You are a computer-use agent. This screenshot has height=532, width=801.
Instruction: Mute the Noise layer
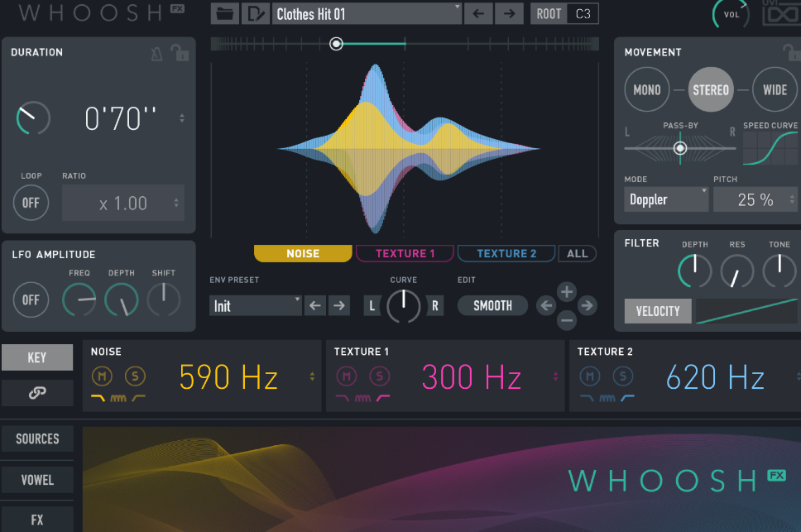(102, 376)
